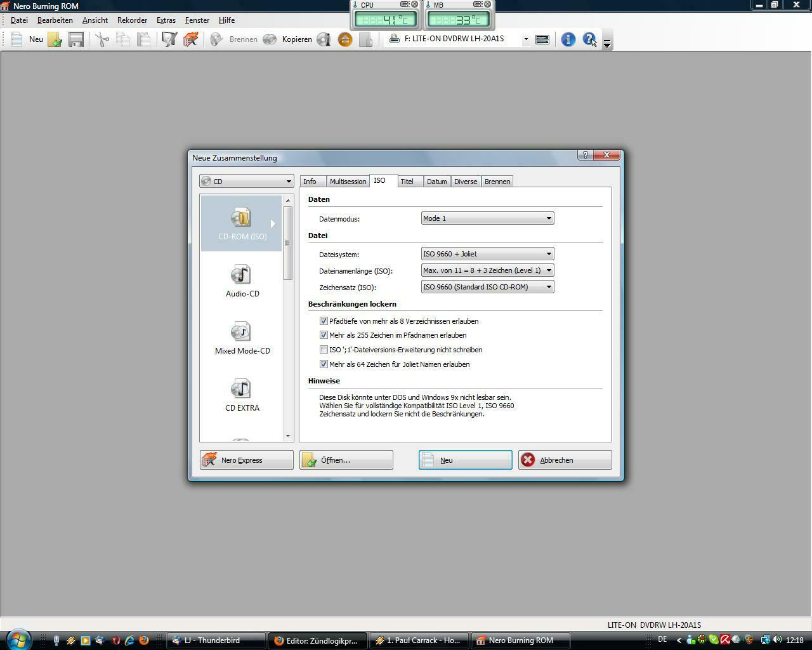Enable ISO ';1'-Dateiversions-Erweiterung nicht schreiben

pyautogui.click(x=324, y=350)
